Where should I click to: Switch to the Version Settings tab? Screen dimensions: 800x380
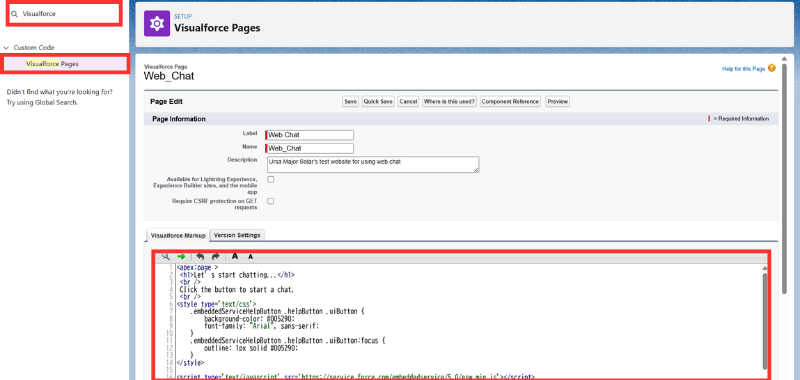coord(237,235)
